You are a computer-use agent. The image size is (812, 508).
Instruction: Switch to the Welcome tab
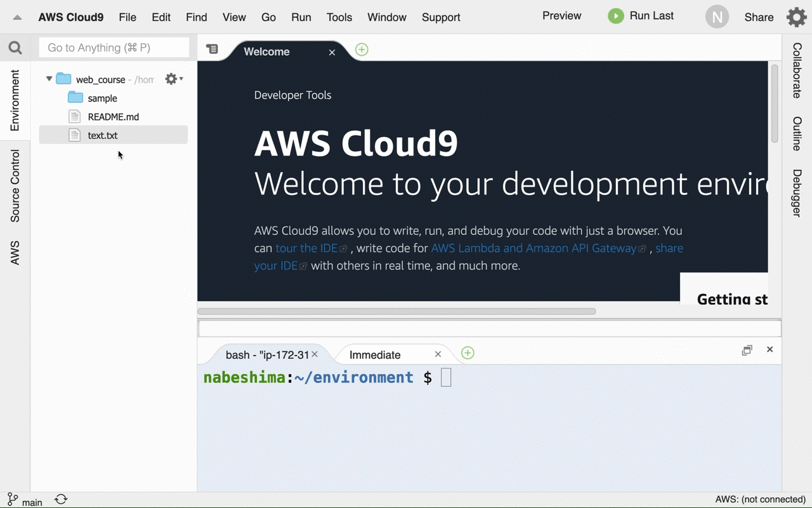pos(267,52)
